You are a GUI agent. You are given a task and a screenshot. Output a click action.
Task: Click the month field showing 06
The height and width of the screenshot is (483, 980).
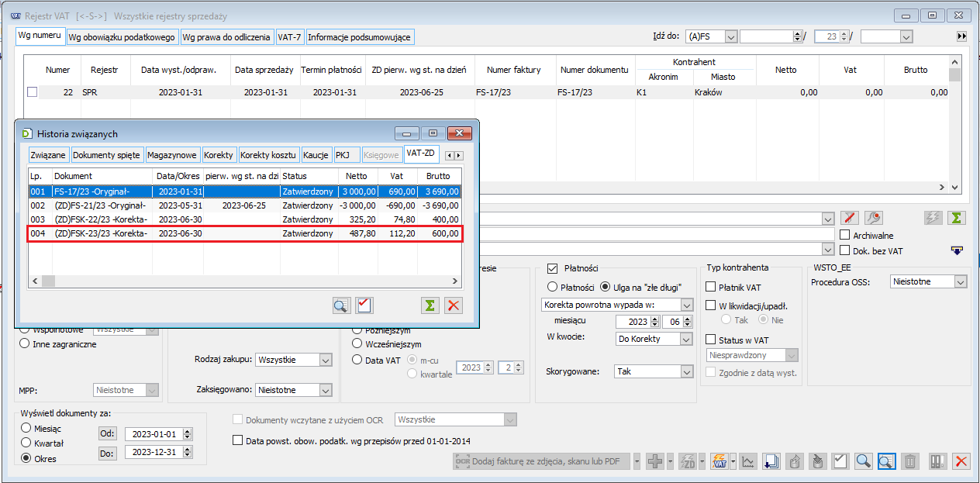click(x=672, y=322)
